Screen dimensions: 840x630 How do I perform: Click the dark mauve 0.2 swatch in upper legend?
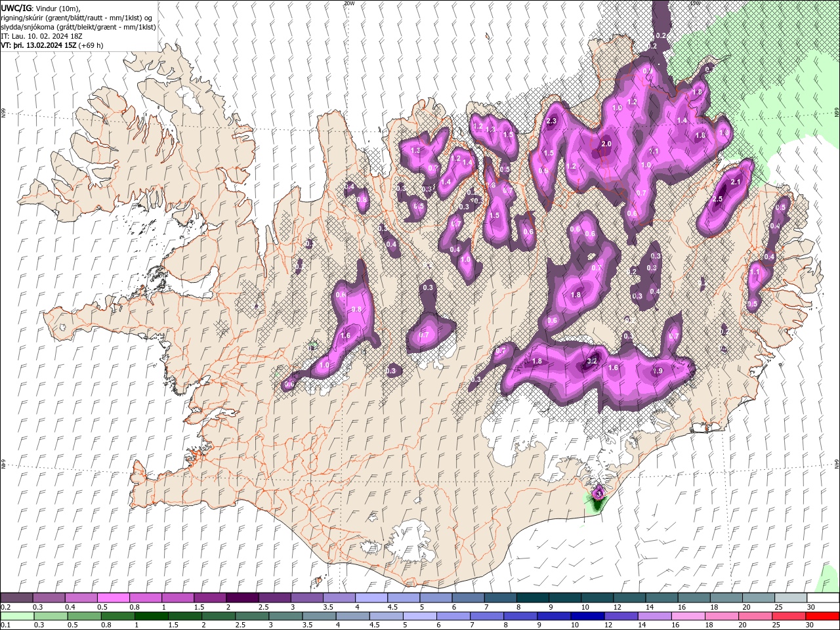(16, 598)
